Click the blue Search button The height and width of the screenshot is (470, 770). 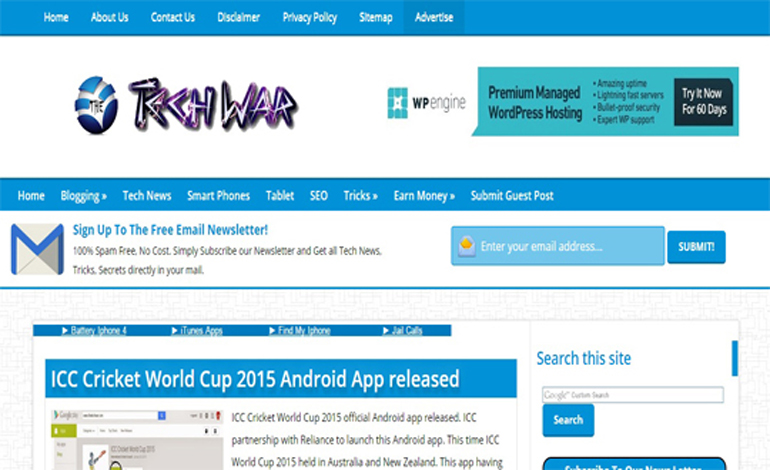[568, 420]
